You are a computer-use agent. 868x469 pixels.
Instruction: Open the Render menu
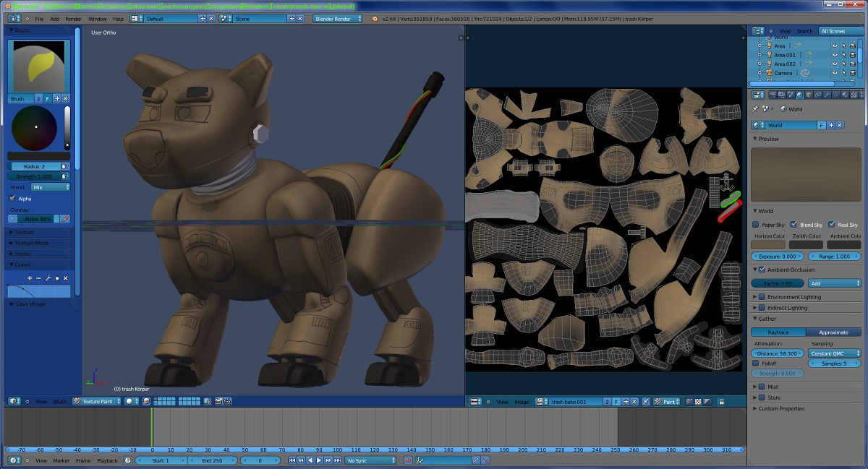(x=73, y=18)
